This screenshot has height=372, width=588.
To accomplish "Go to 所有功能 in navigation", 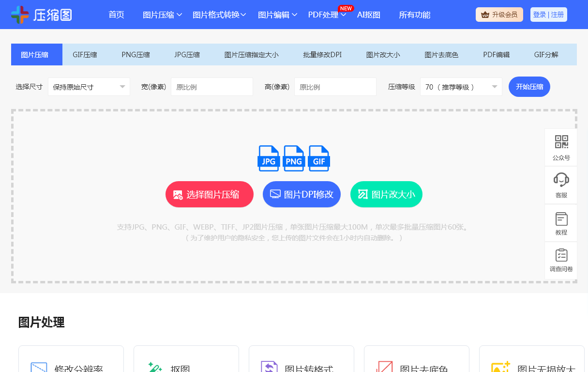I will click(414, 15).
